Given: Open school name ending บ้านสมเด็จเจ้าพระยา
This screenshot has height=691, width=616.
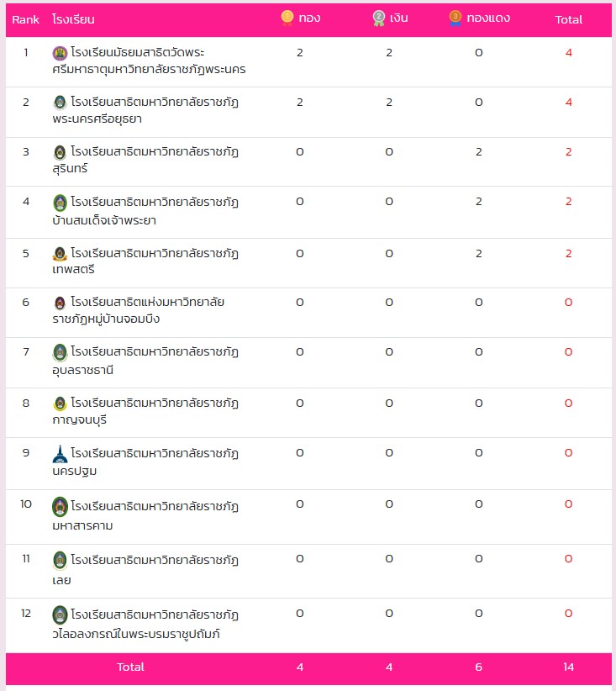Looking at the screenshot, I should (x=145, y=211).
